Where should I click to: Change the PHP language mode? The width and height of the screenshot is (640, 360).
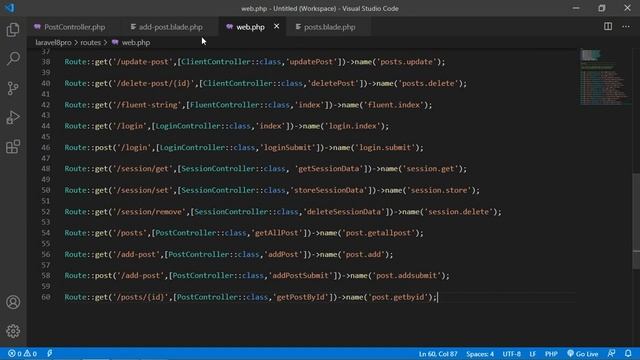551,354
